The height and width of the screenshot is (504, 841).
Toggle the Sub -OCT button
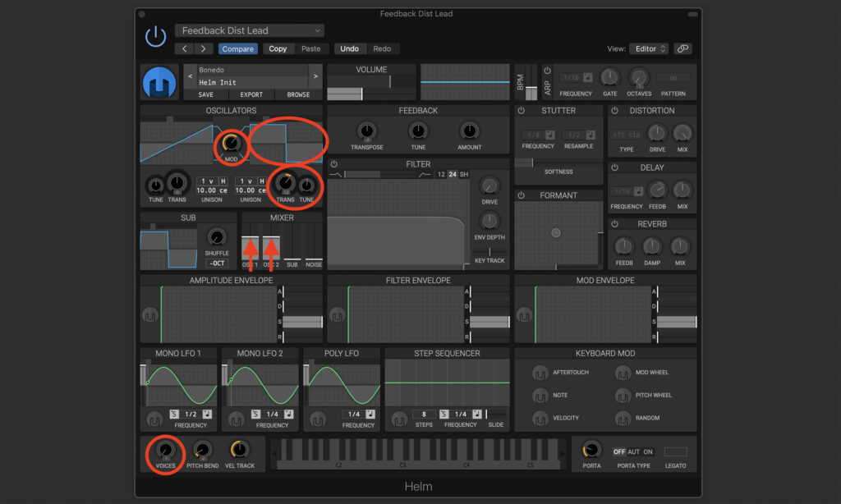[217, 263]
